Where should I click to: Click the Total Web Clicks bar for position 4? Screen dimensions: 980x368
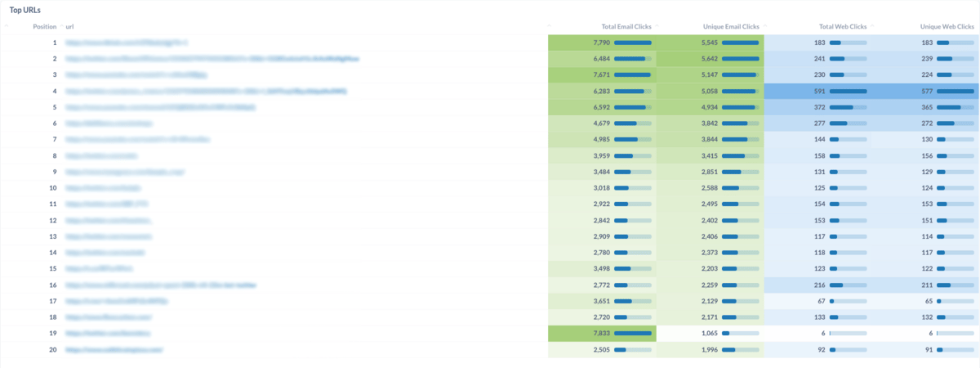pyautogui.click(x=848, y=91)
